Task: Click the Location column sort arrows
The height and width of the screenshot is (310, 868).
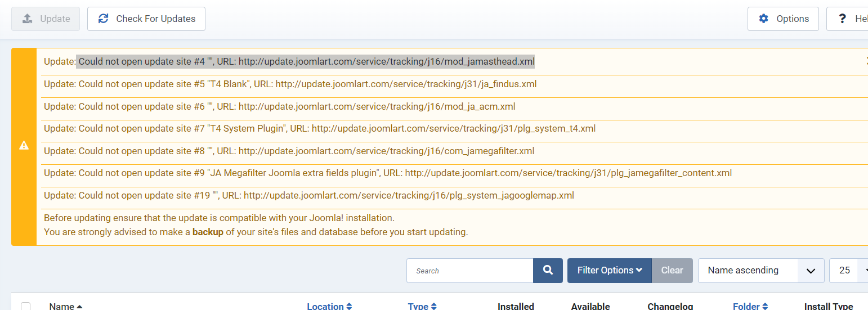Action: point(349,307)
